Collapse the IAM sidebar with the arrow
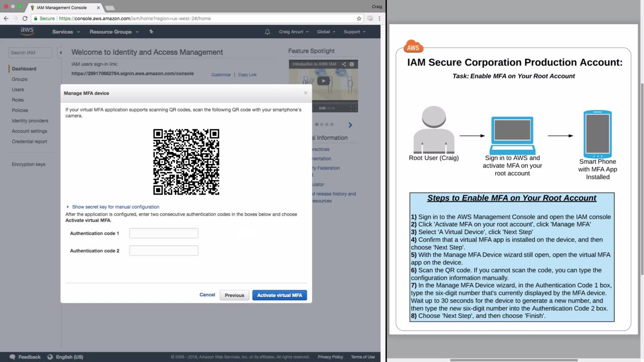This screenshot has width=644, height=362. point(60,52)
